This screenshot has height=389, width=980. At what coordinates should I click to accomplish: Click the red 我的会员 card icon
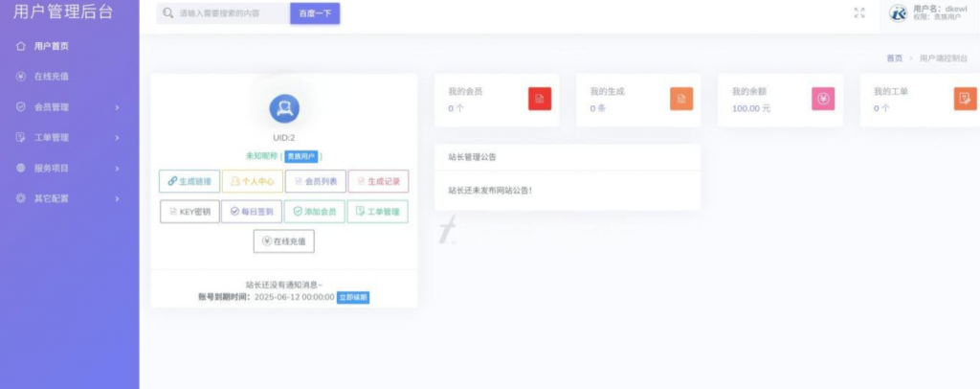(x=540, y=99)
